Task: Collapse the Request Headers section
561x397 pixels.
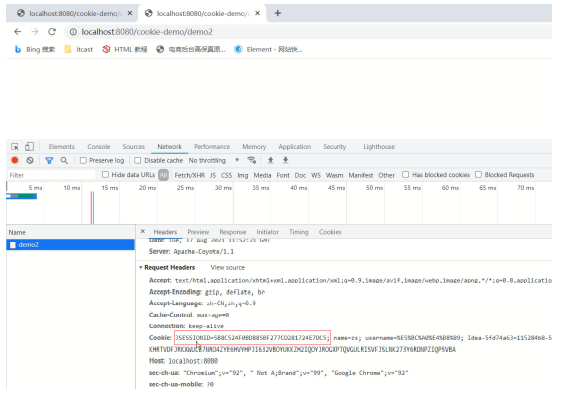Action: 141,268
